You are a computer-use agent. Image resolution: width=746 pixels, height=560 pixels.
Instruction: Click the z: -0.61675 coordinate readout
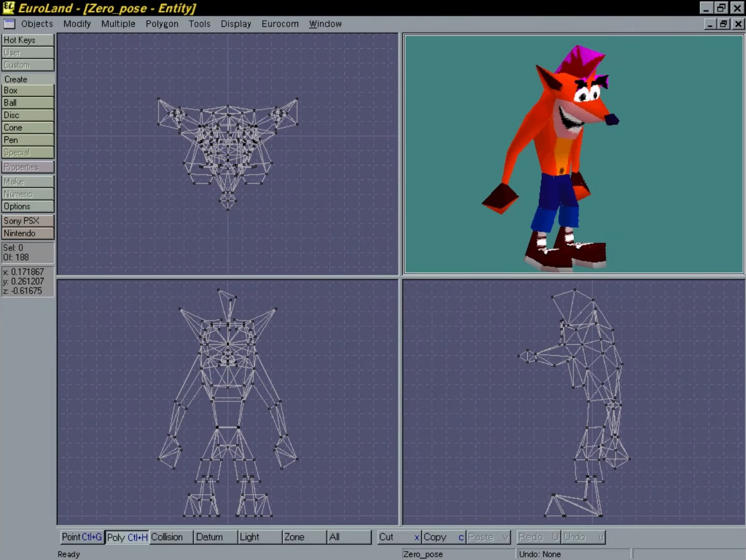(x=22, y=290)
